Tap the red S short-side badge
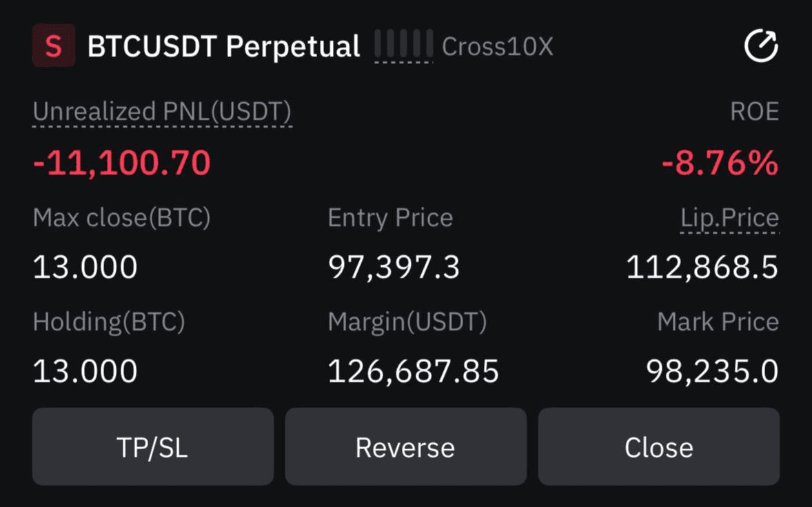 coord(54,46)
